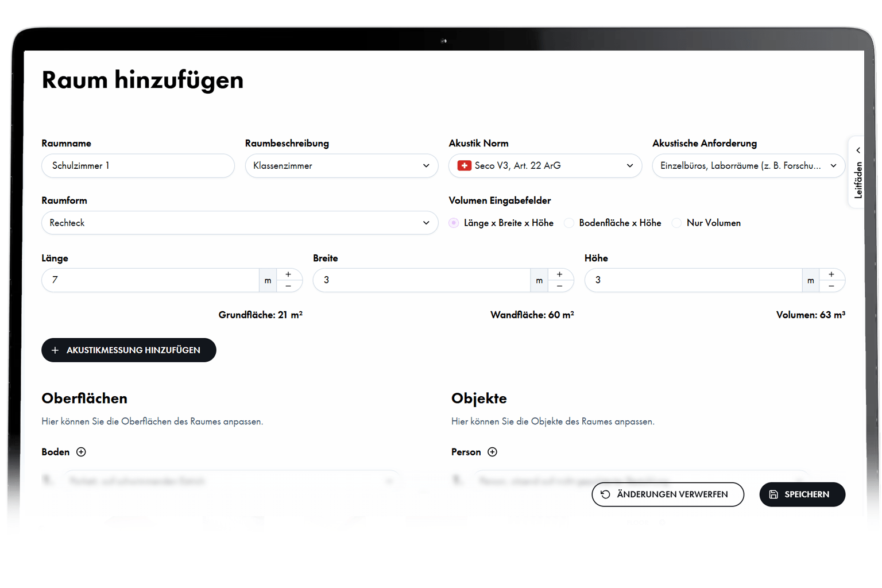The image size is (882, 588).
Task: Discard changes with Änderungen verwerfen
Action: pos(667,494)
